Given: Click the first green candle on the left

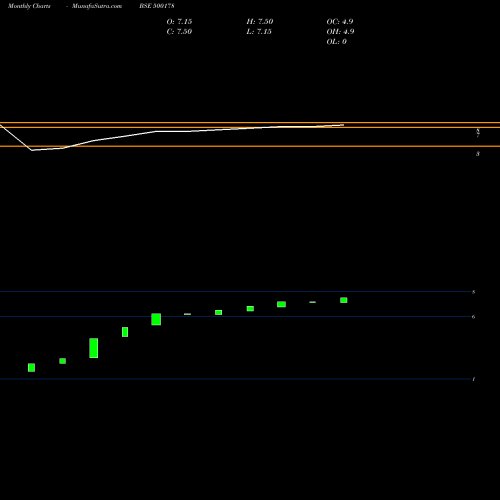Looking at the screenshot, I should (31, 367).
